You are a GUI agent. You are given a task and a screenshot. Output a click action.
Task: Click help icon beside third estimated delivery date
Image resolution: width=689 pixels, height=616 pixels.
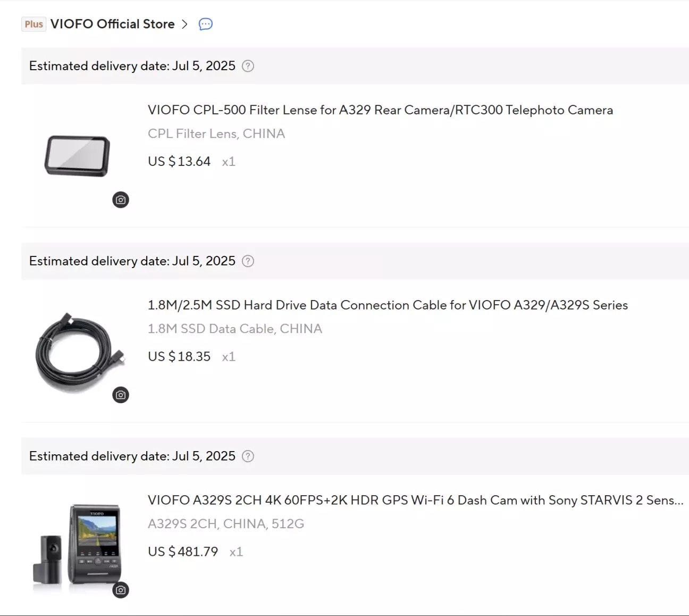[x=248, y=456]
